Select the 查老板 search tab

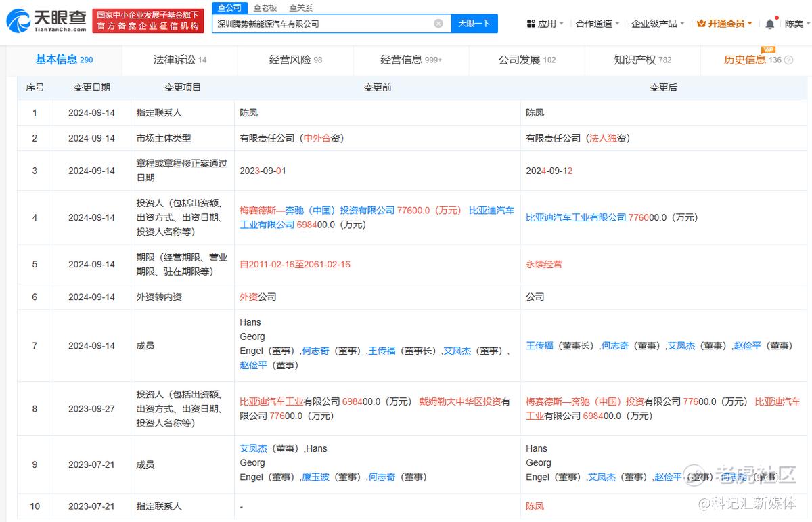coord(265,7)
